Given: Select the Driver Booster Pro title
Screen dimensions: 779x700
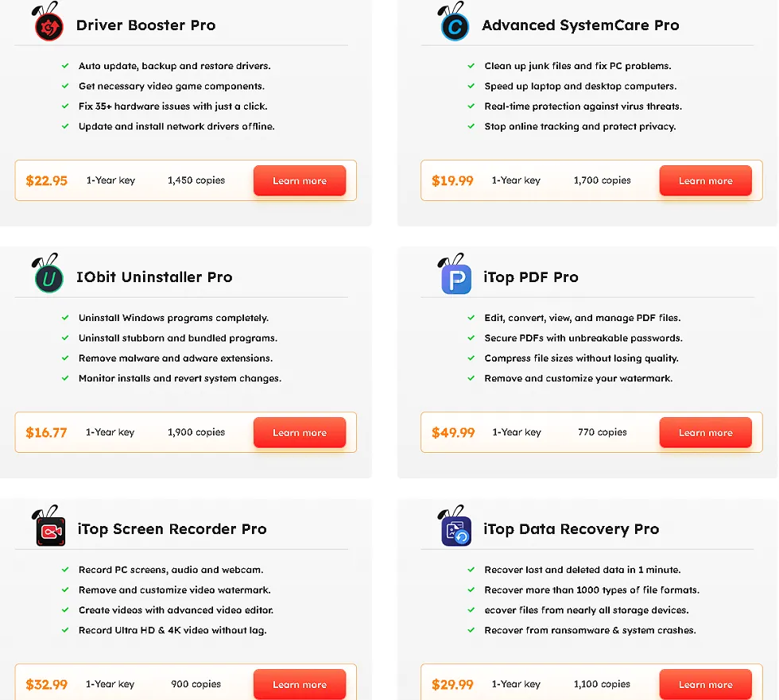Looking at the screenshot, I should (145, 25).
